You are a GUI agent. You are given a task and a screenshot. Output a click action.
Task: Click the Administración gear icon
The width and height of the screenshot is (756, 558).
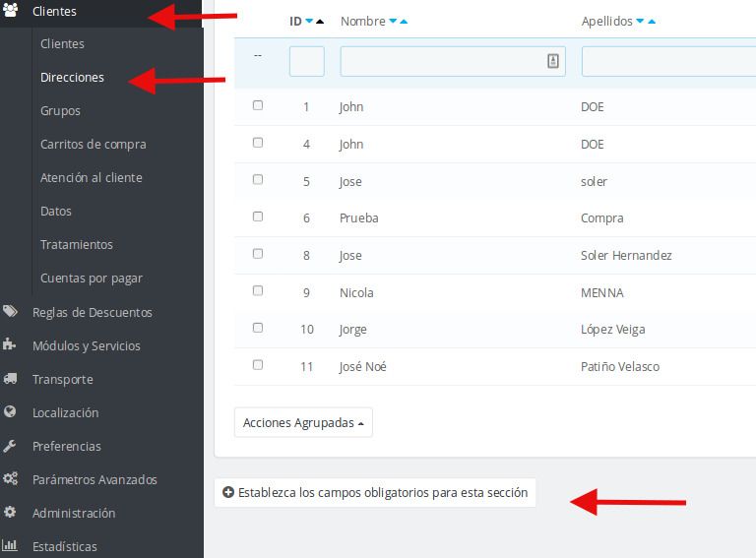[10, 512]
